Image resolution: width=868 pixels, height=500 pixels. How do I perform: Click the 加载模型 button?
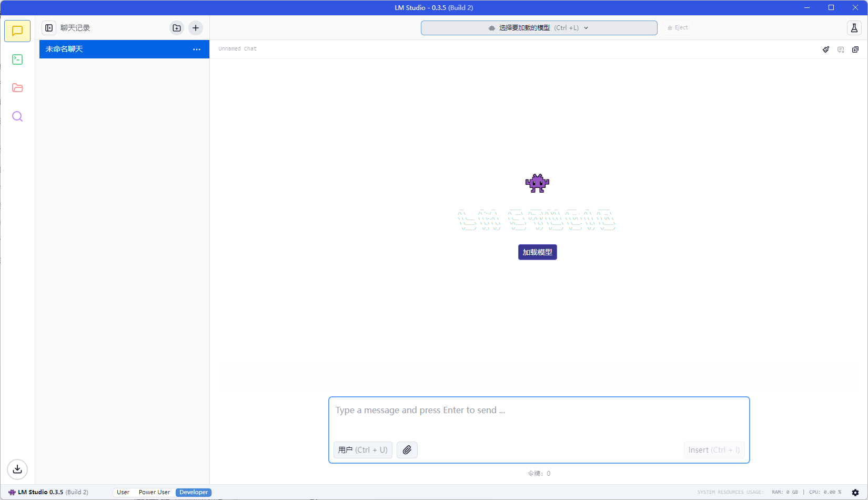tap(538, 252)
